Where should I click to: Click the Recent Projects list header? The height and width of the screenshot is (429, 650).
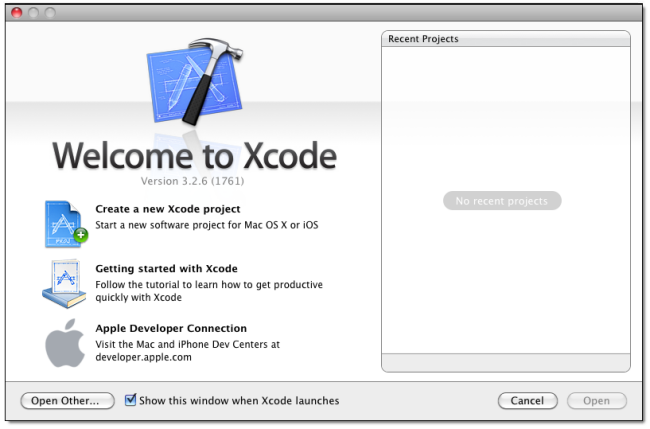tap(506, 39)
